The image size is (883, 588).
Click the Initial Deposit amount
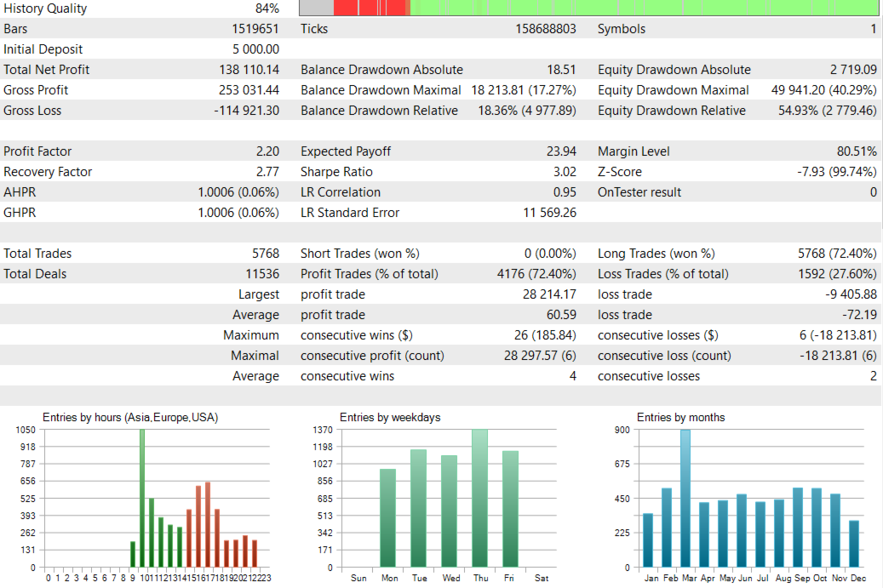[x=255, y=49]
